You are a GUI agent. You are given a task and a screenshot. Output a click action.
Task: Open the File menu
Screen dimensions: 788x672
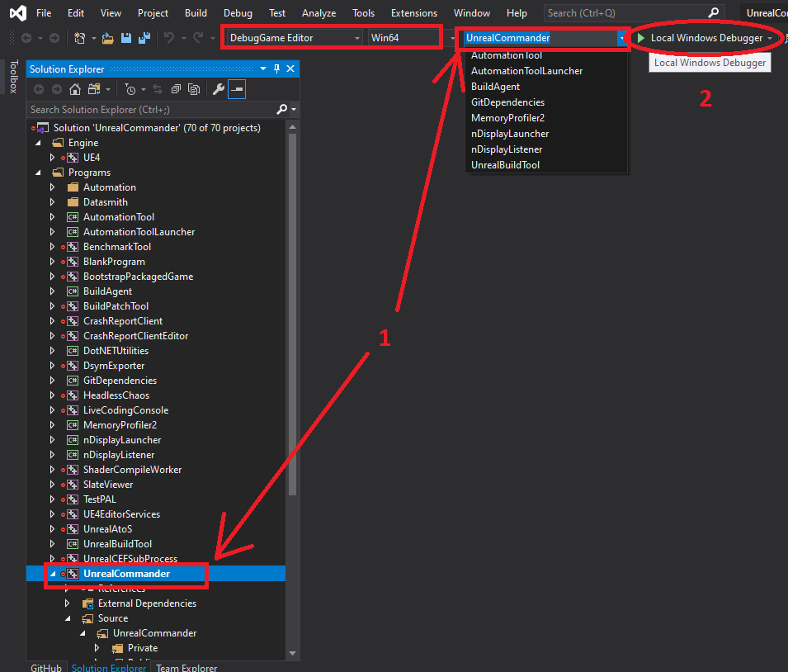(44, 13)
